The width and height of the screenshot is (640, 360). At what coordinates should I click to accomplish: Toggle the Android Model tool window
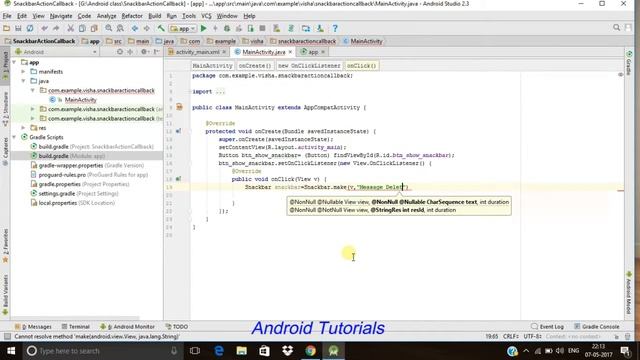[629, 293]
